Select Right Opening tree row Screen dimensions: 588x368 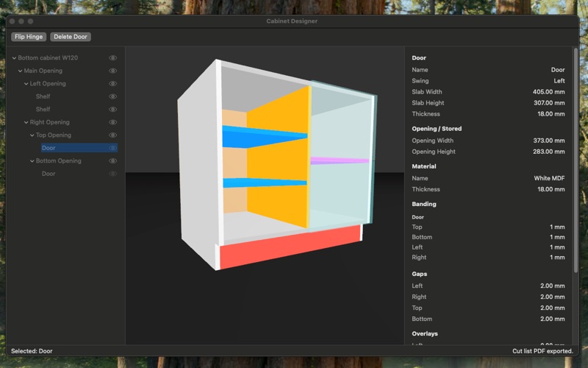tap(49, 122)
